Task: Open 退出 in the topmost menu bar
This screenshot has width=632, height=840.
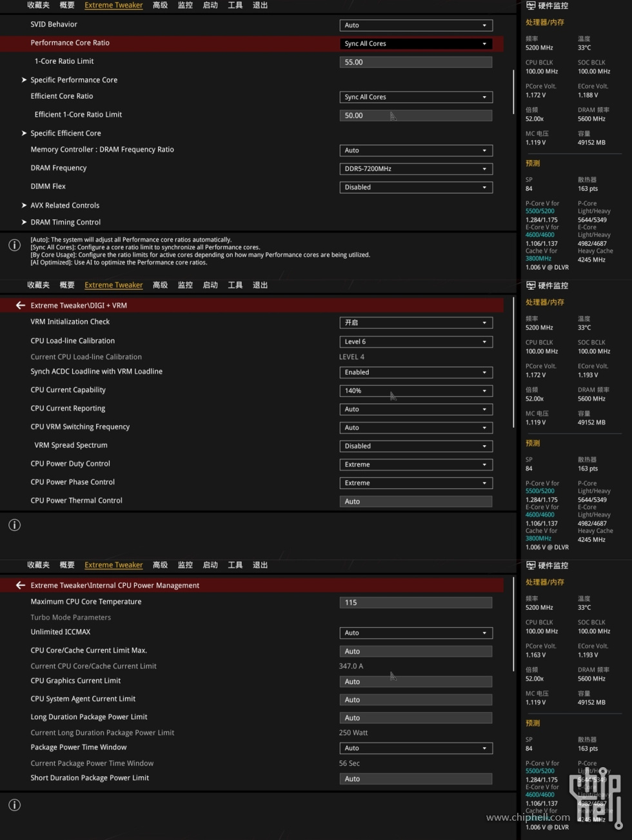Action: click(260, 5)
